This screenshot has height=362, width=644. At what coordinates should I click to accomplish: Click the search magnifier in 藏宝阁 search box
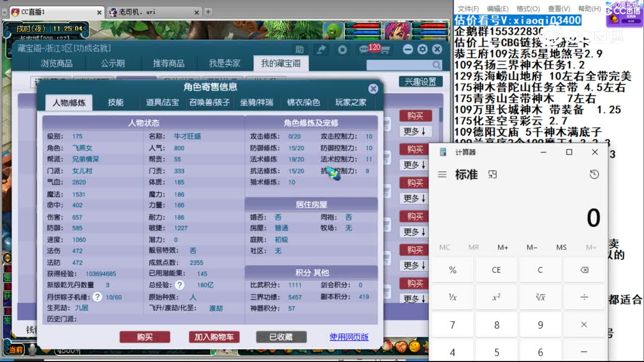tap(436, 65)
